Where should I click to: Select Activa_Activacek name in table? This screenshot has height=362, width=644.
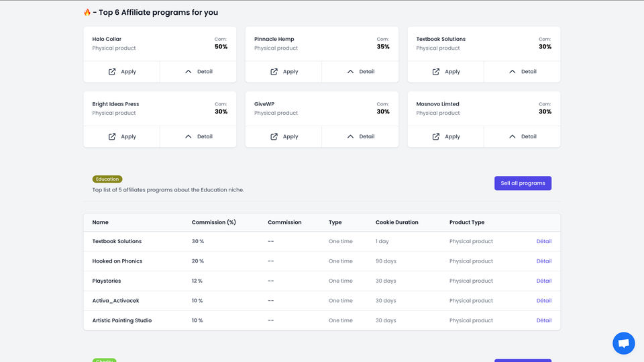115,301
